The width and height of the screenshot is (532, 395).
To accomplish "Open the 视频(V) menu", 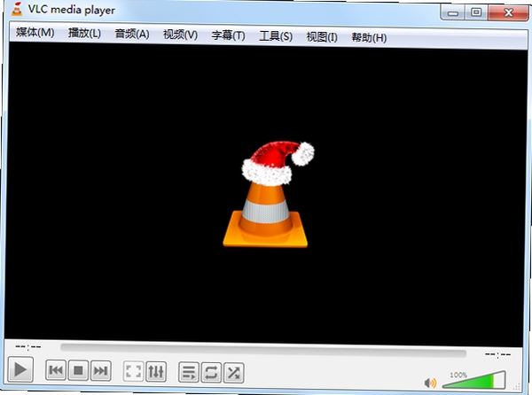I will click(x=180, y=35).
